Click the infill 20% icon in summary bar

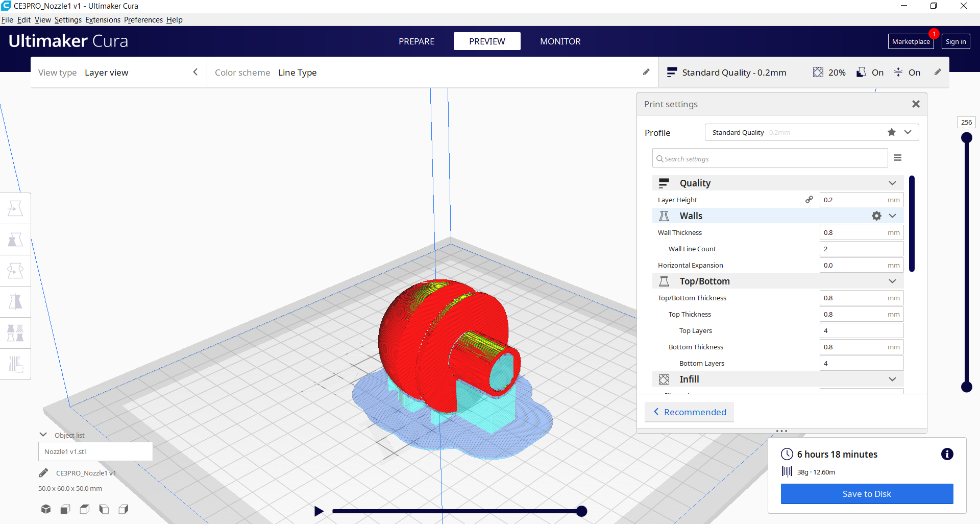818,72
